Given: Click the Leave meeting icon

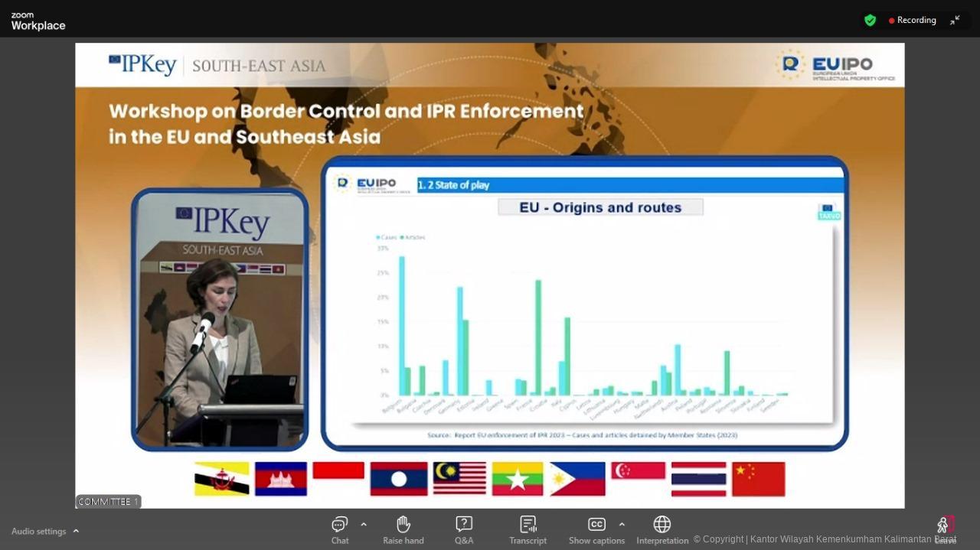Looking at the screenshot, I should coord(945,528).
